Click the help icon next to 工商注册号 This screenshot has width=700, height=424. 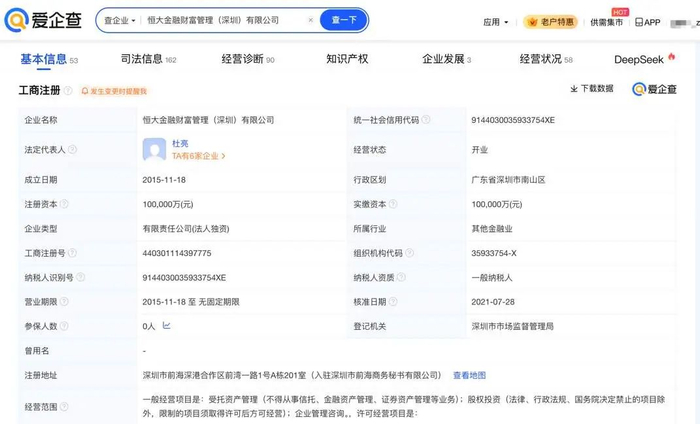tap(72, 253)
